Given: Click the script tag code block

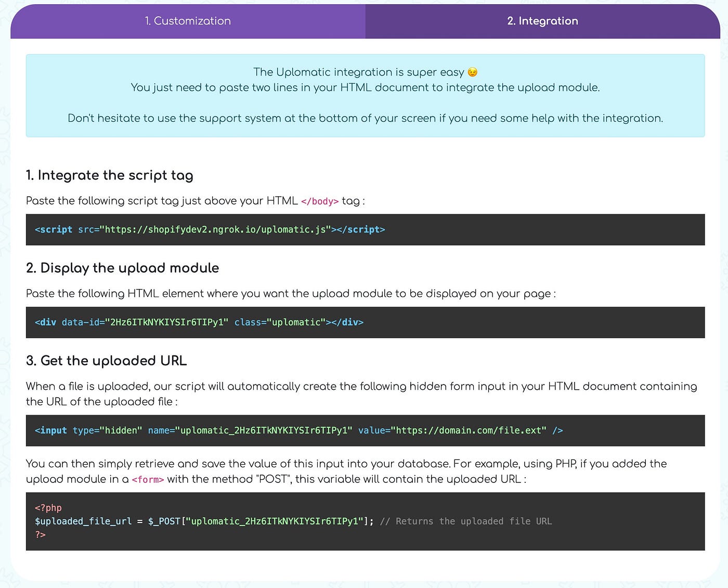Looking at the screenshot, I should pyautogui.click(x=365, y=229).
